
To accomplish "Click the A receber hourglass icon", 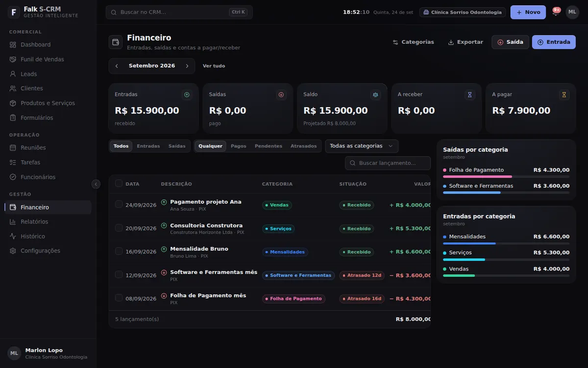I will coord(470,95).
